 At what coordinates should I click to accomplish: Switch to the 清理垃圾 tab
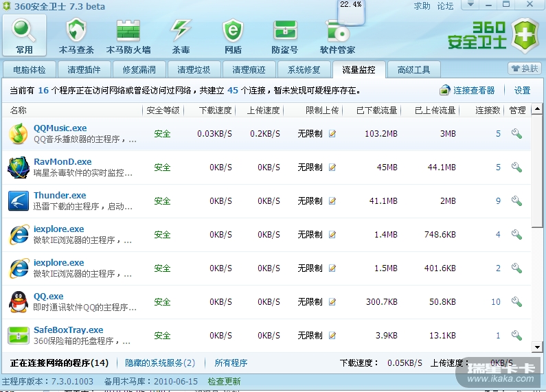point(194,69)
